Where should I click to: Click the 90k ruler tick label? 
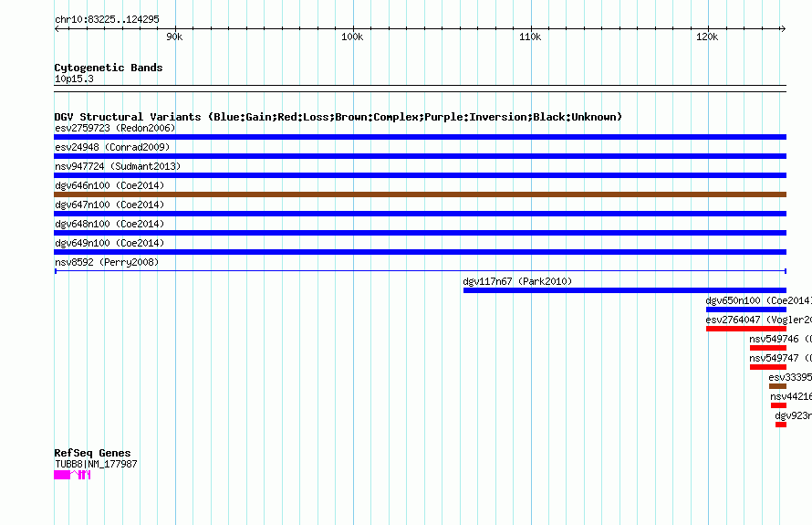174,37
